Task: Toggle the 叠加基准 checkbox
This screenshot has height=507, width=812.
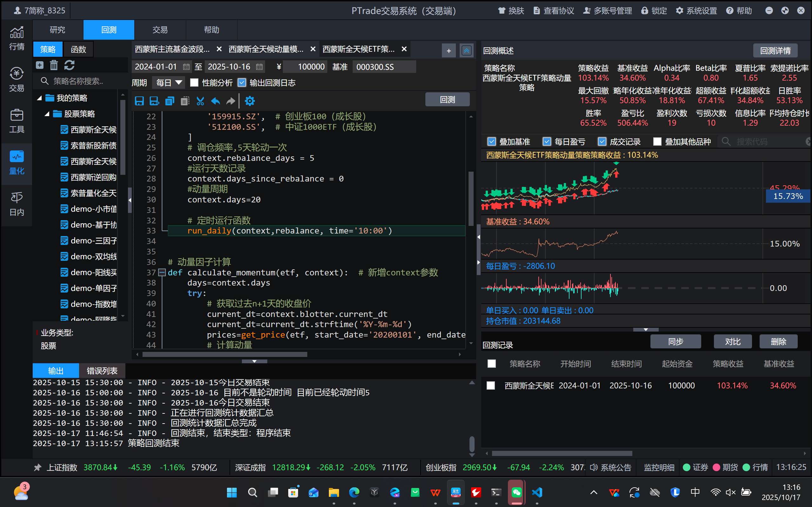Action: point(492,142)
